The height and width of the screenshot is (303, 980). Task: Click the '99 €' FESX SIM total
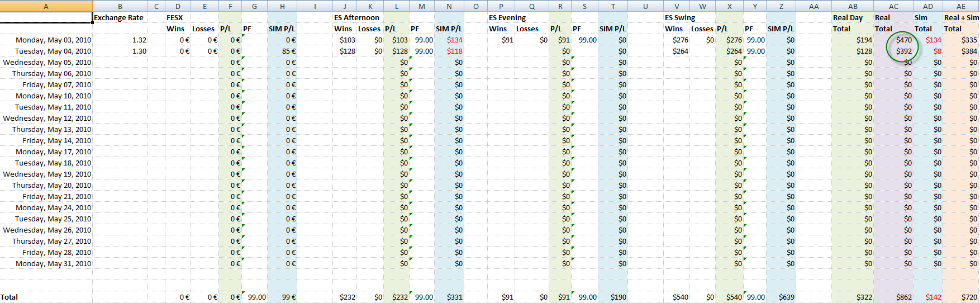coord(282,297)
